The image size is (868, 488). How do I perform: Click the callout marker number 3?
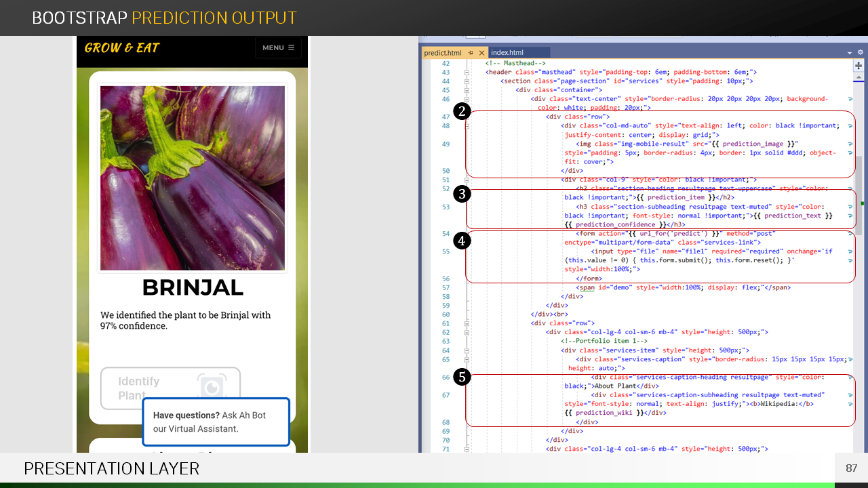point(462,195)
